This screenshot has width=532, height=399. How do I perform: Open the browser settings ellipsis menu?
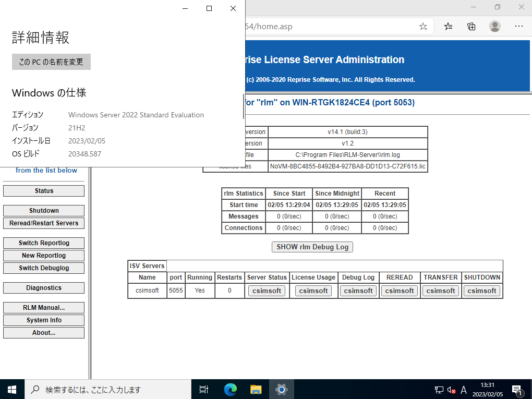click(518, 26)
